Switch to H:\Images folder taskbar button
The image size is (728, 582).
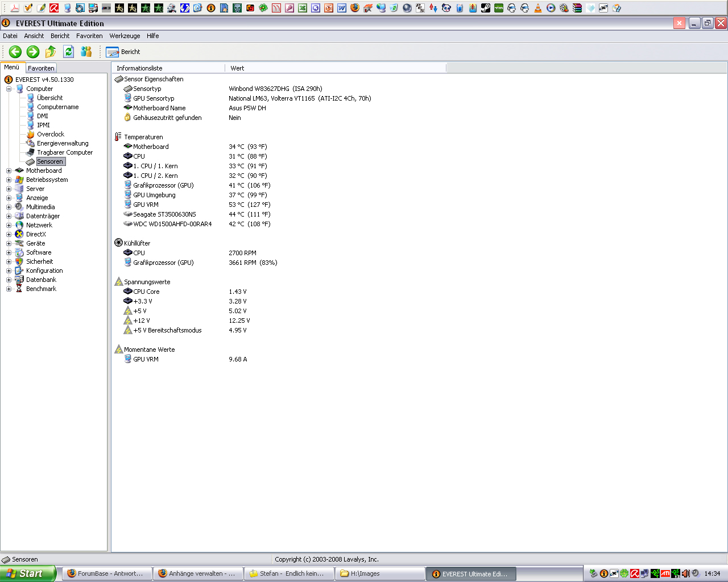(380, 573)
